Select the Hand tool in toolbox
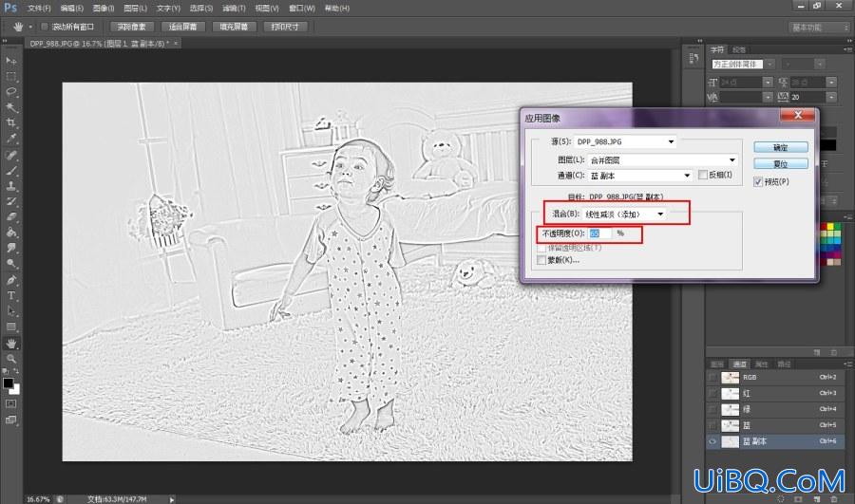Viewport: 855px width, 504px height. (x=10, y=344)
